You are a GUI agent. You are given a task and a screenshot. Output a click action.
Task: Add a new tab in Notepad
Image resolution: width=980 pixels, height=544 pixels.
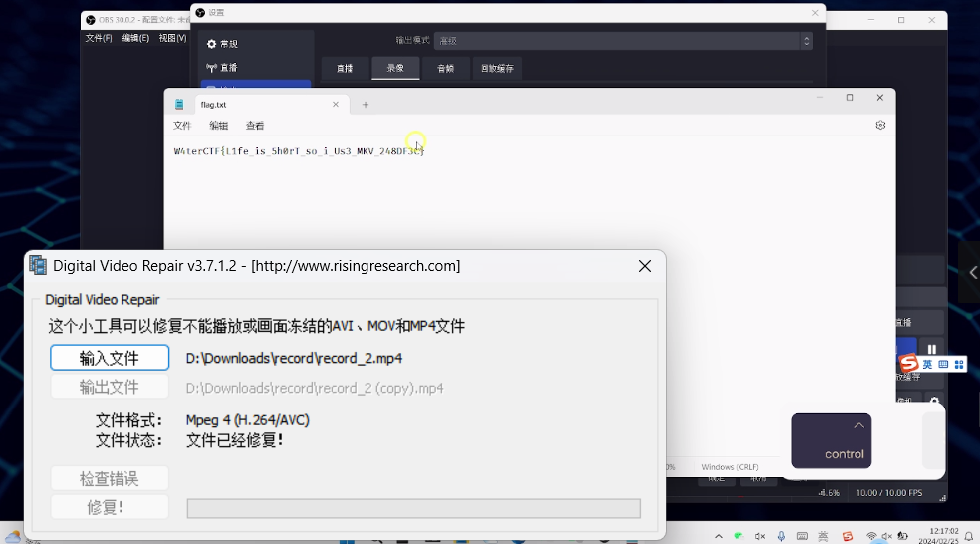click(x=365, y=105)
